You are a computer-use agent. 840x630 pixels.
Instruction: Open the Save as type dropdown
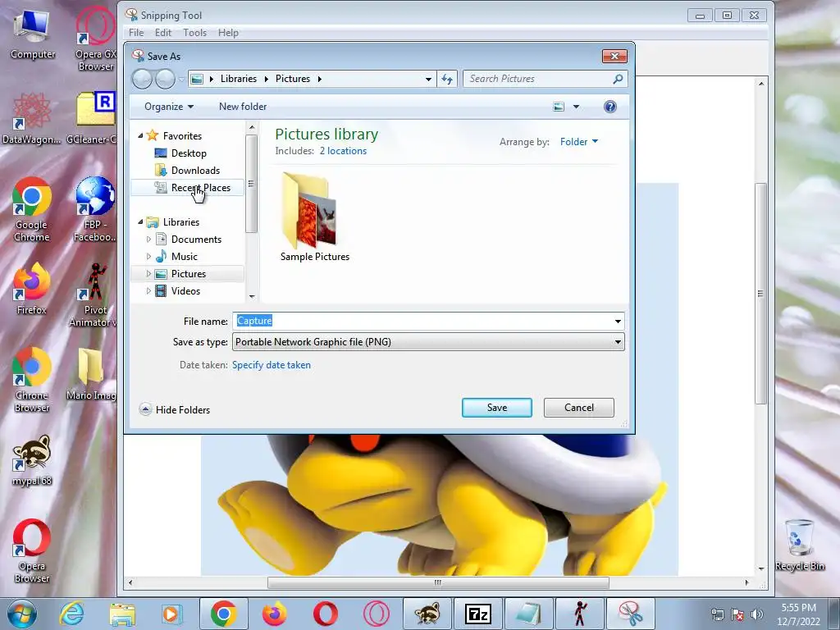(618, 342)
